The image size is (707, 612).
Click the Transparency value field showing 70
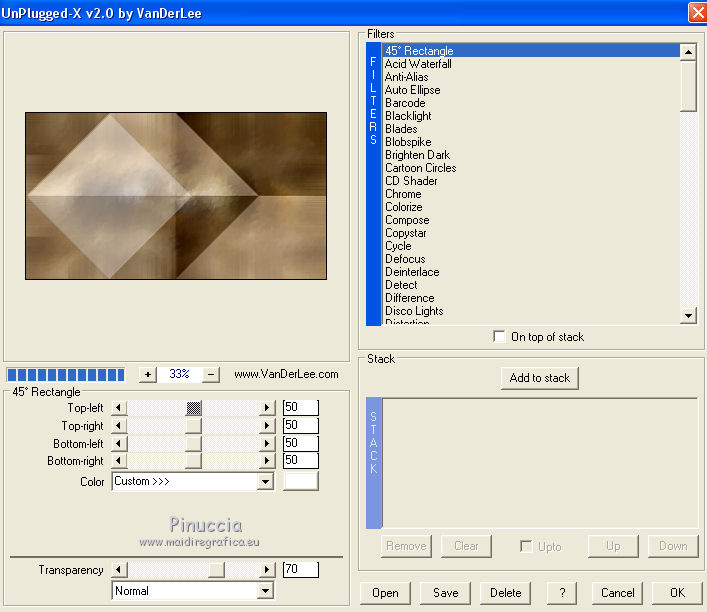(x=301, y=570)
